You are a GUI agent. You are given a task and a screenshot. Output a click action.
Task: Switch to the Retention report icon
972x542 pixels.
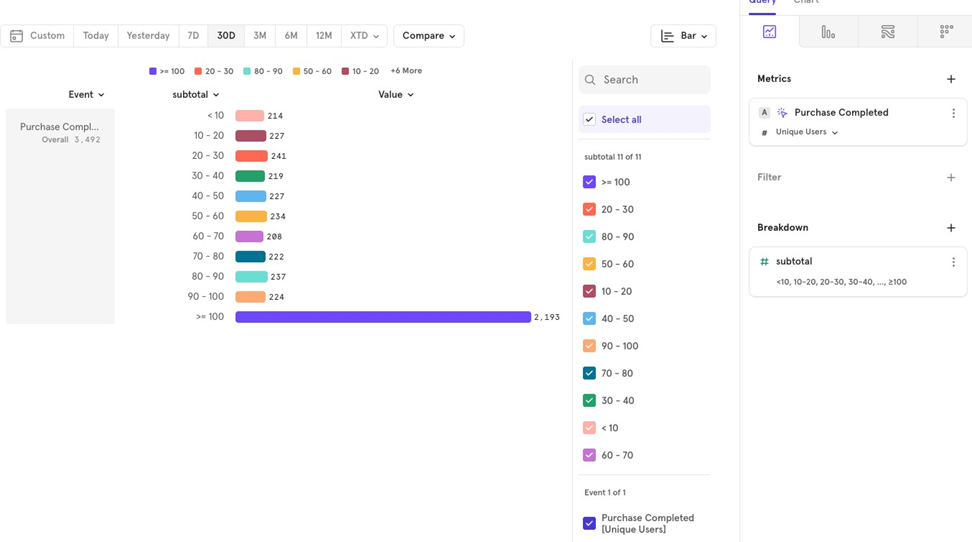(x=946, y=32)
